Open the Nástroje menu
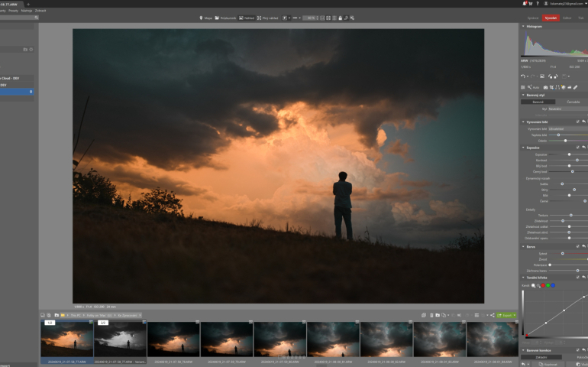588x367 pixels. (x=26, y=11)
